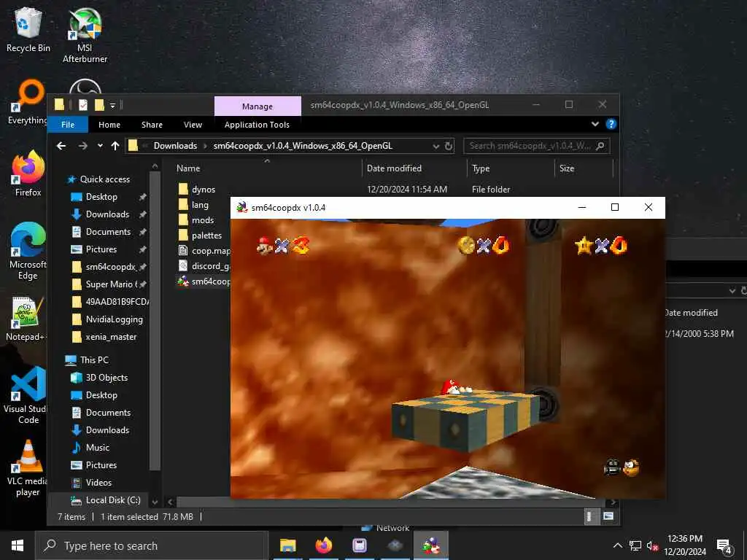
Task: Open the VLC media player desktop shortcut
Action: pos(27,469)
